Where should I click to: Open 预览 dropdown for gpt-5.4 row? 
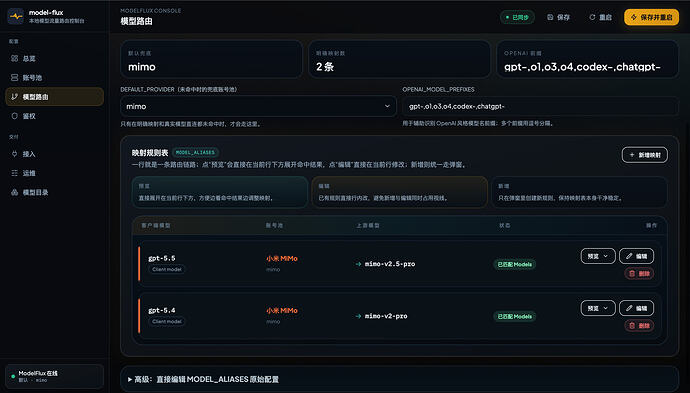tap(598, 308)
